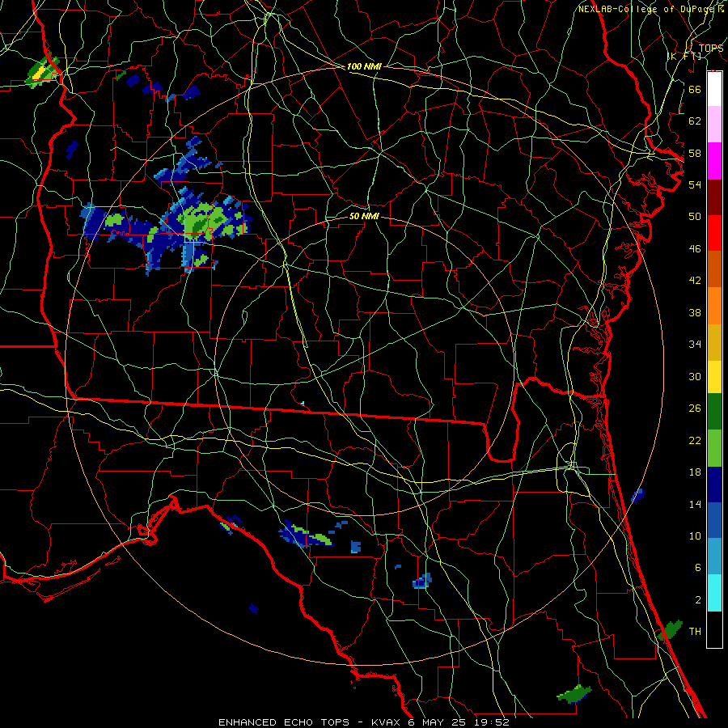Click the '50 NMI' range ring label
The width and height of the screenshot is (728, 728).
tap(364, 217)
